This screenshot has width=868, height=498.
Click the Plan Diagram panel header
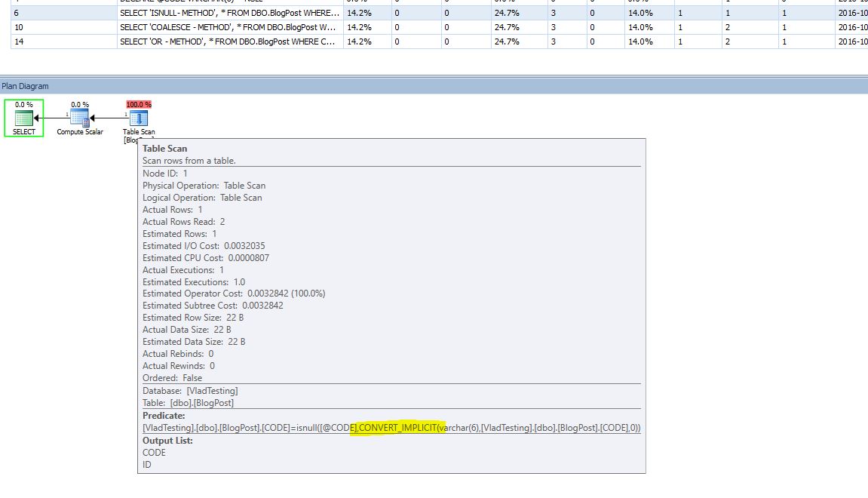pyautogui.click(x=25, y=85)
